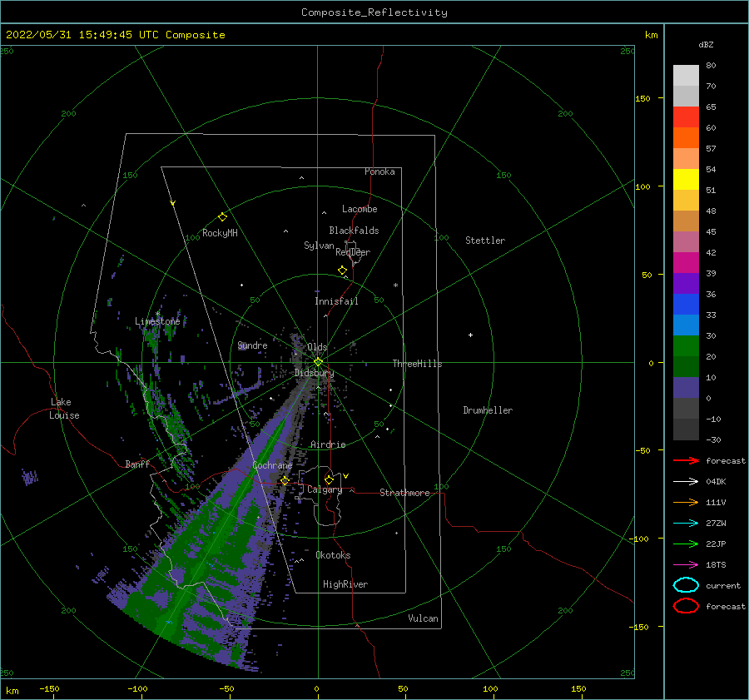Click the Banff town label
Screen dimensions: 749x700
[x=137, y=464]
